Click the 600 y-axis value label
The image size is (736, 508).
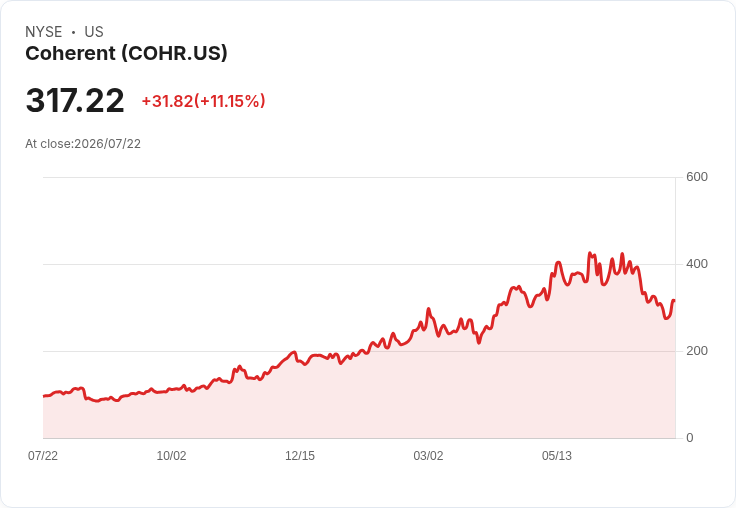[697, 177]
